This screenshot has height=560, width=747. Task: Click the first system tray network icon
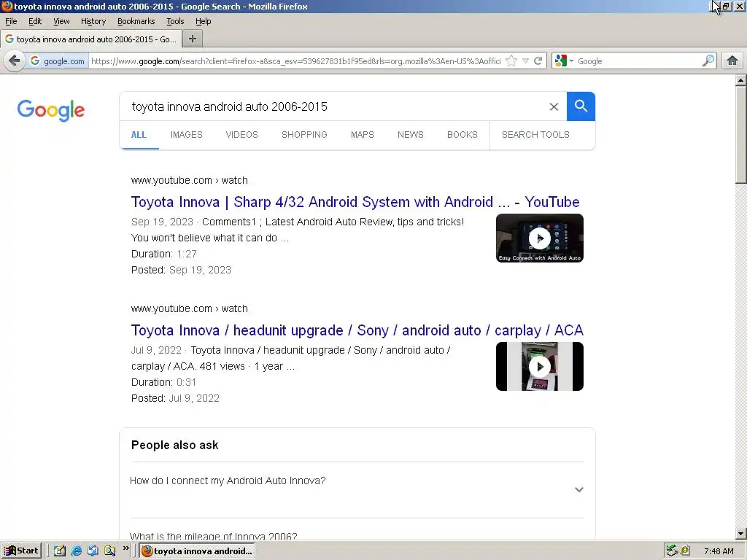pos(672,551)
